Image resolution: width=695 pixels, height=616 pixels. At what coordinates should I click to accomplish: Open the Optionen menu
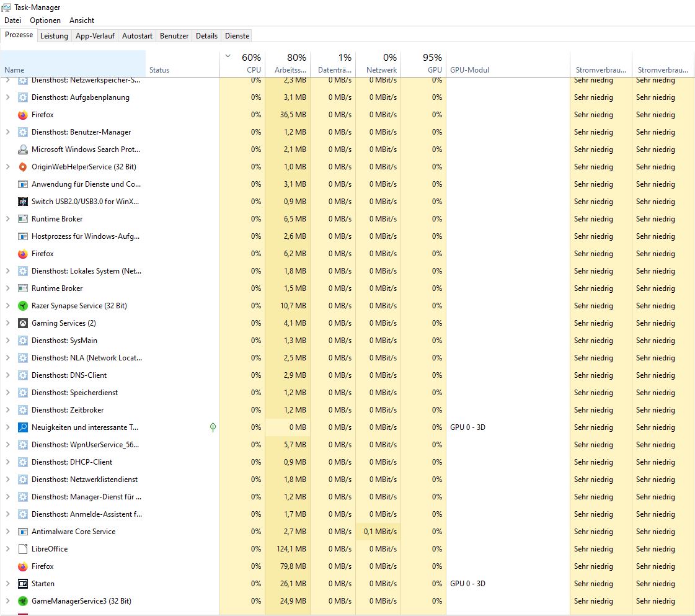[x=45, y=20]
